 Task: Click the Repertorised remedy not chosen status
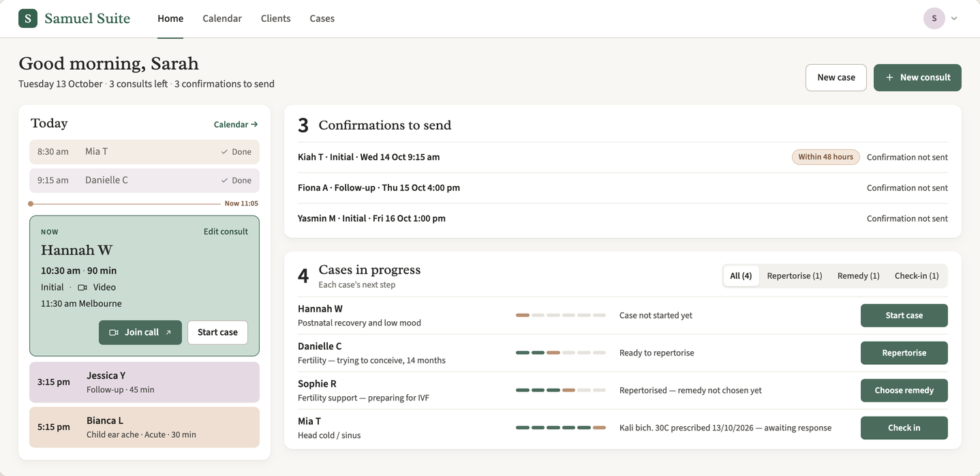tap(690, 391)
